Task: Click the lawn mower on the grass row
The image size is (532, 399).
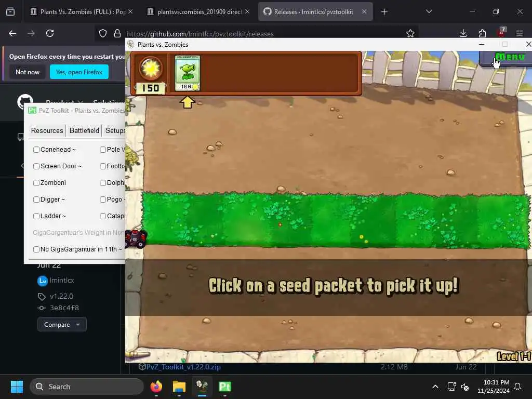Action: [136, 238]
